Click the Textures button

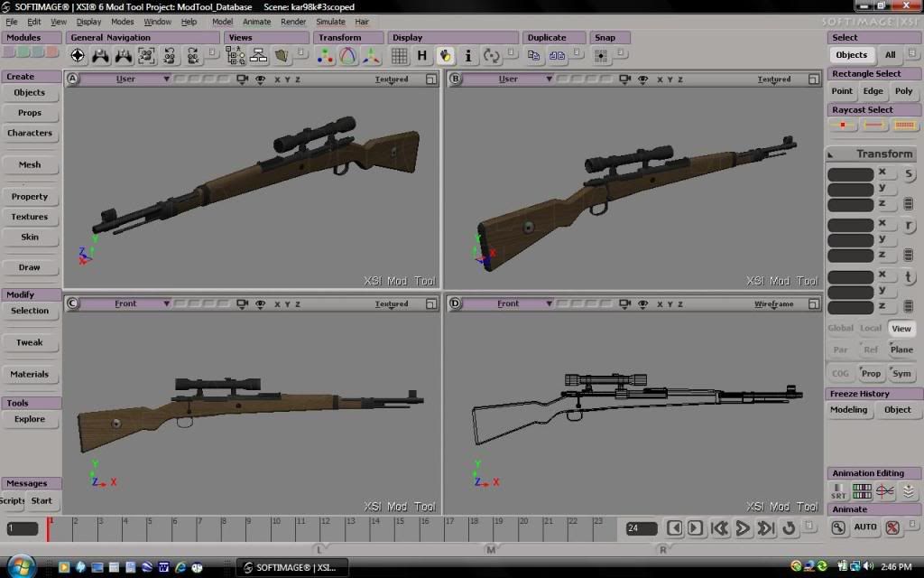coord(30,217)
